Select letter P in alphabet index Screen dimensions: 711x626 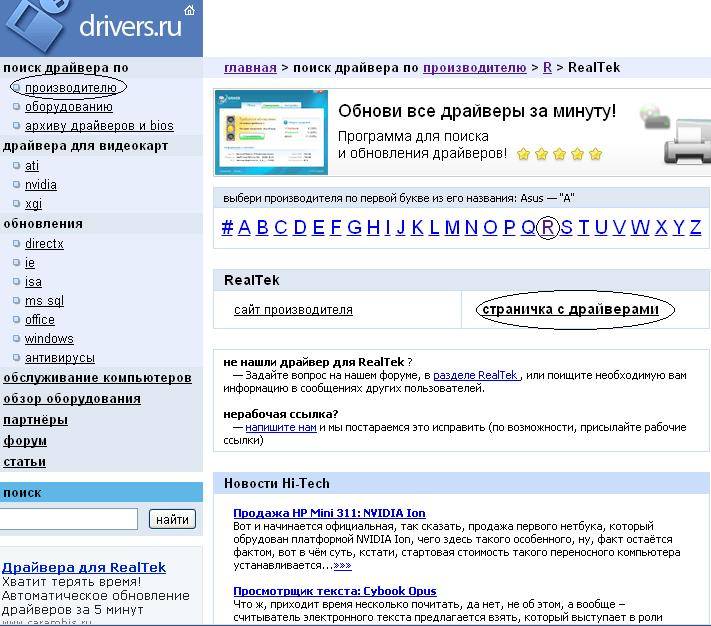(x=509, y=227)
